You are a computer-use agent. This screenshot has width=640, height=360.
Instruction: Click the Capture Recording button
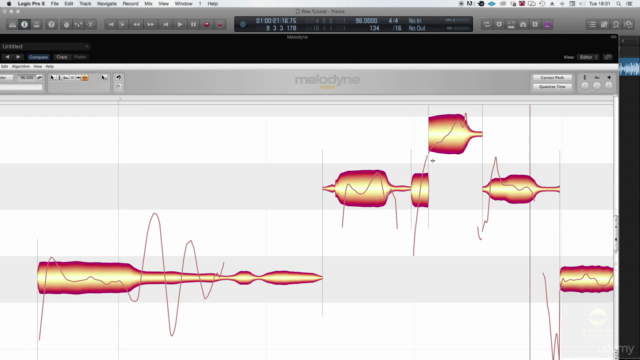[220, 24]
